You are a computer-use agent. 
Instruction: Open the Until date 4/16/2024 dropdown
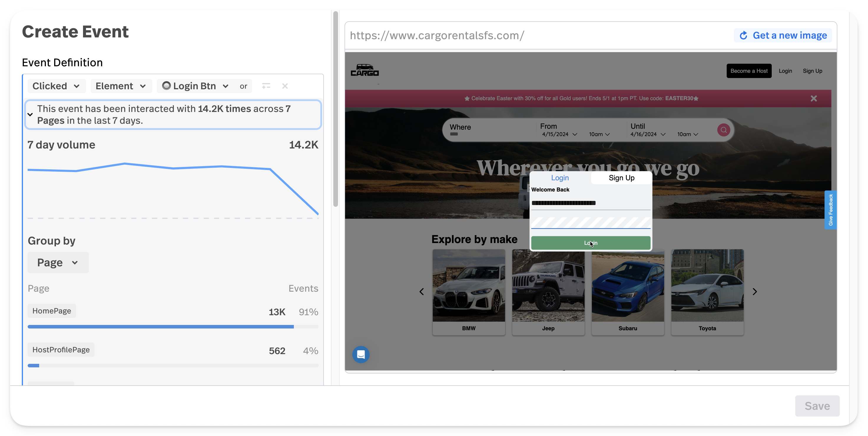[648, 134]
